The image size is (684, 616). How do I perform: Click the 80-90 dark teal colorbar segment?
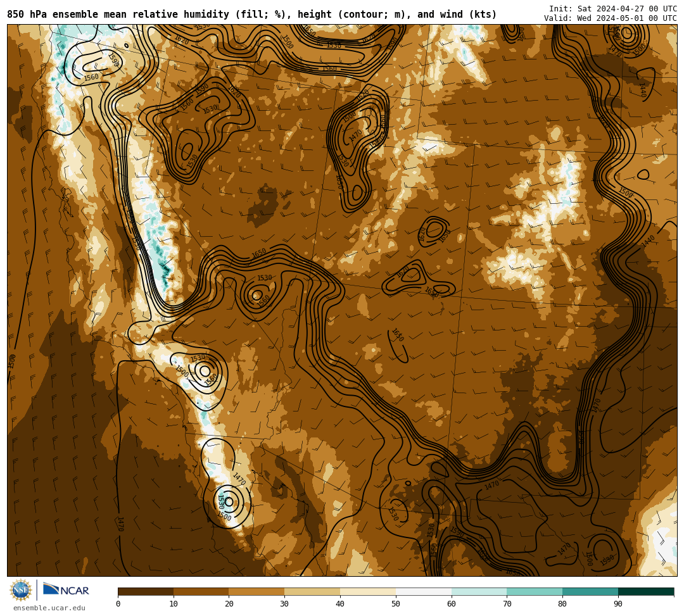click(590, 591)
